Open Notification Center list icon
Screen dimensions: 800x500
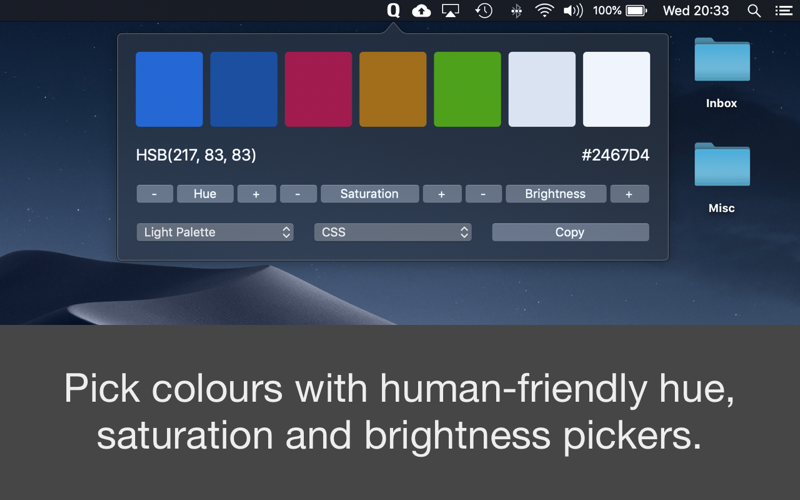click(784, 10)
